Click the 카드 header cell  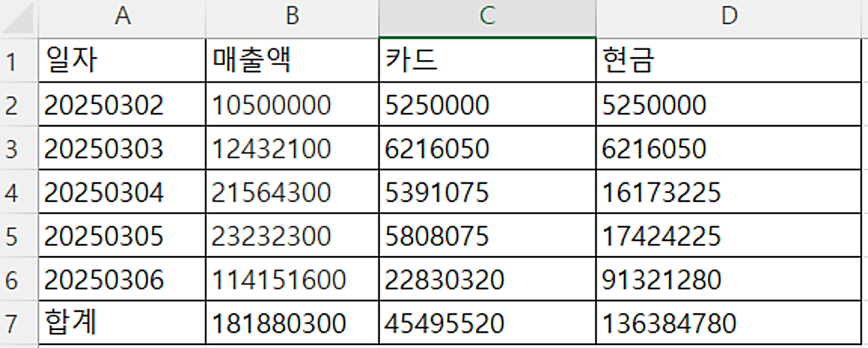[x=488, y=60]
